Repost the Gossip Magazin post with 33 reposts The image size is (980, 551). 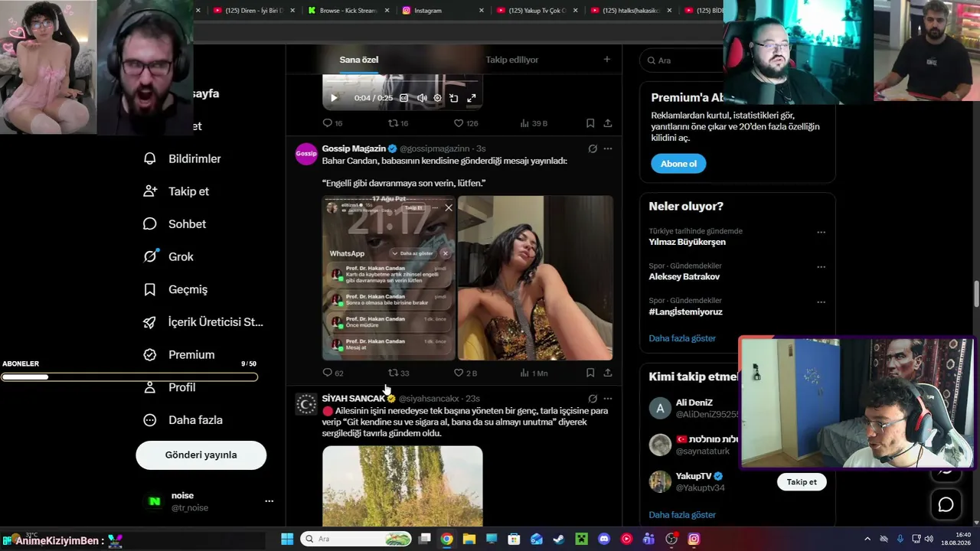399,373
